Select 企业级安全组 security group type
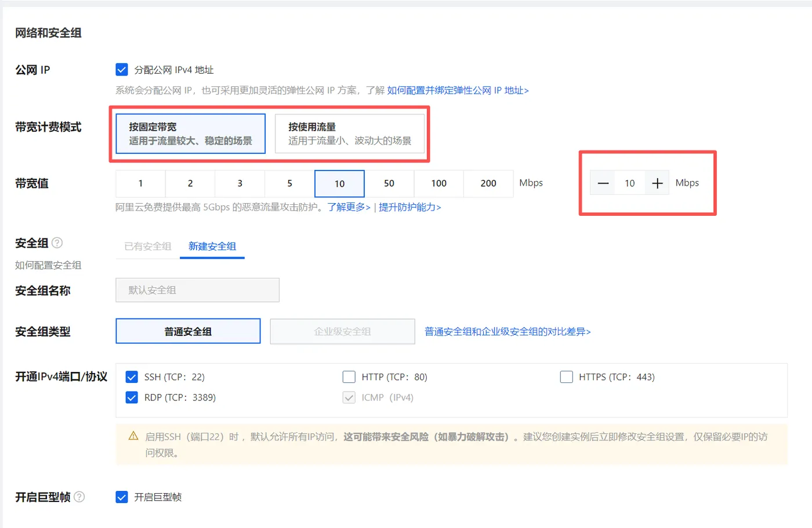Viewport: 812px width, 528px height. [343, 331]
